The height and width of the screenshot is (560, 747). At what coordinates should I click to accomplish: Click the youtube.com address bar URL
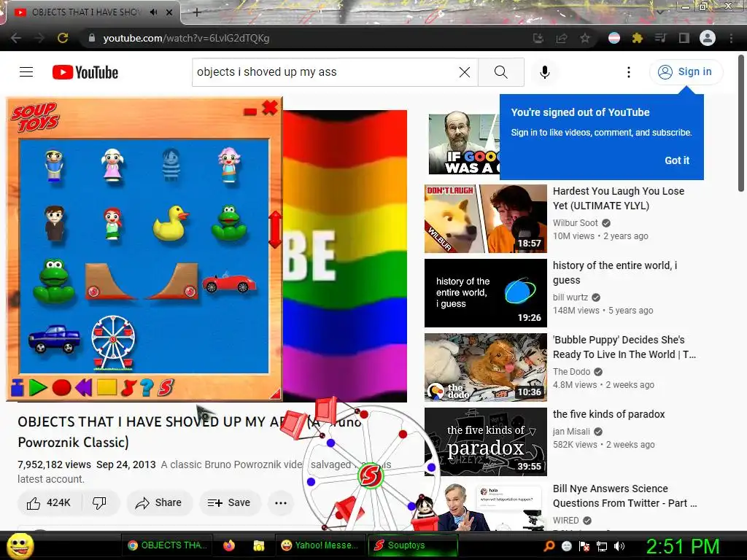[186, 38]
